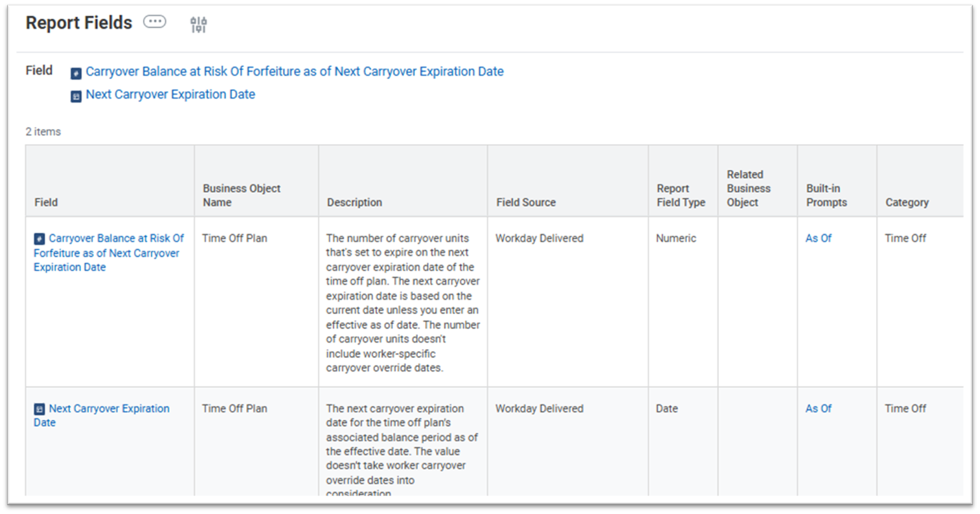
Task: Click date icon beside top Next Carryover Expiration
Action: 76,96
